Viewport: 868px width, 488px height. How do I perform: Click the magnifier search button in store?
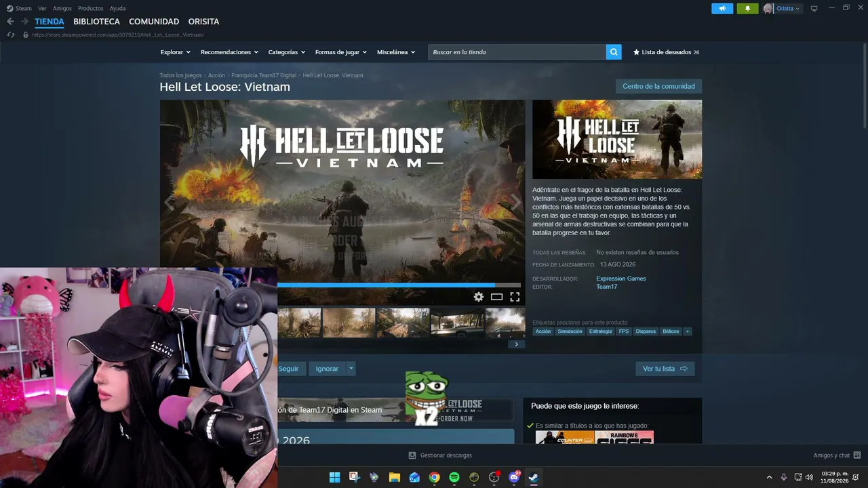[614, 52]
